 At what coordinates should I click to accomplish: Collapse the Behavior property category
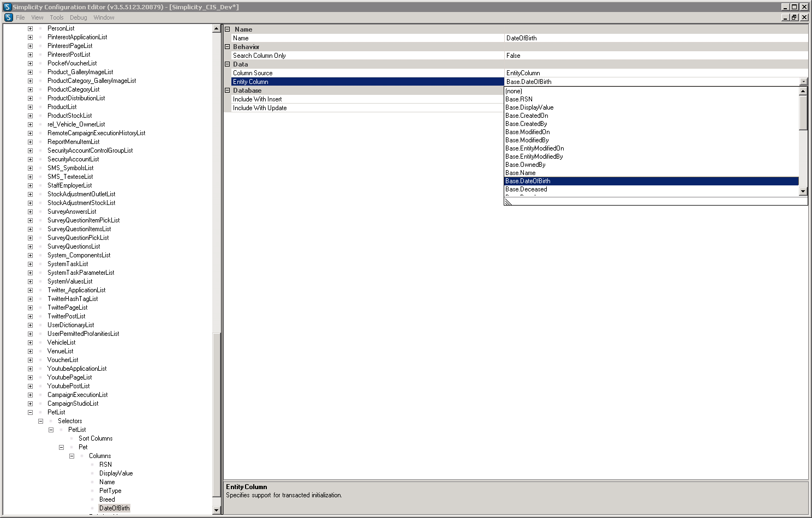pyautogui.click(x=228, y=47)
